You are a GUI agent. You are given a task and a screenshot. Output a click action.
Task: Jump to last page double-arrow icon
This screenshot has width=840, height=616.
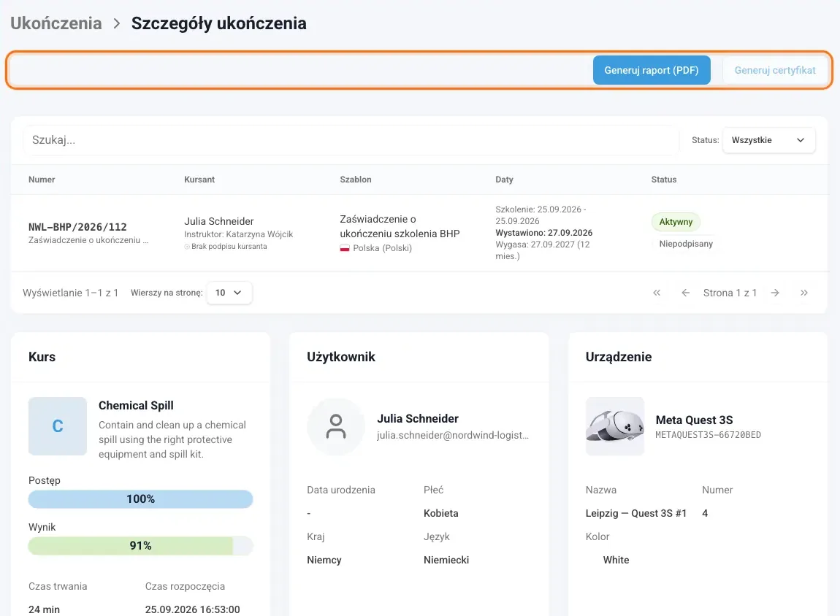coord(803,293)
